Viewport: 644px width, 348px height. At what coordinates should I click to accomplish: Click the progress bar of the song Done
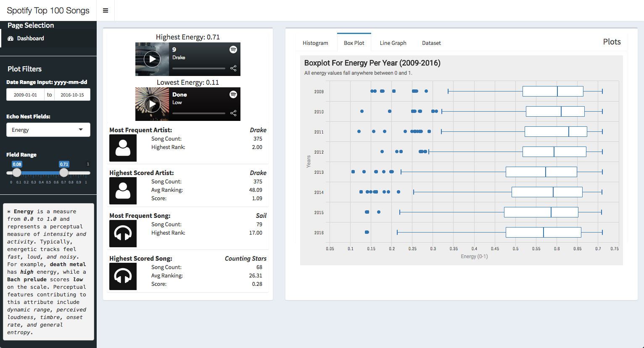[199, 113]
